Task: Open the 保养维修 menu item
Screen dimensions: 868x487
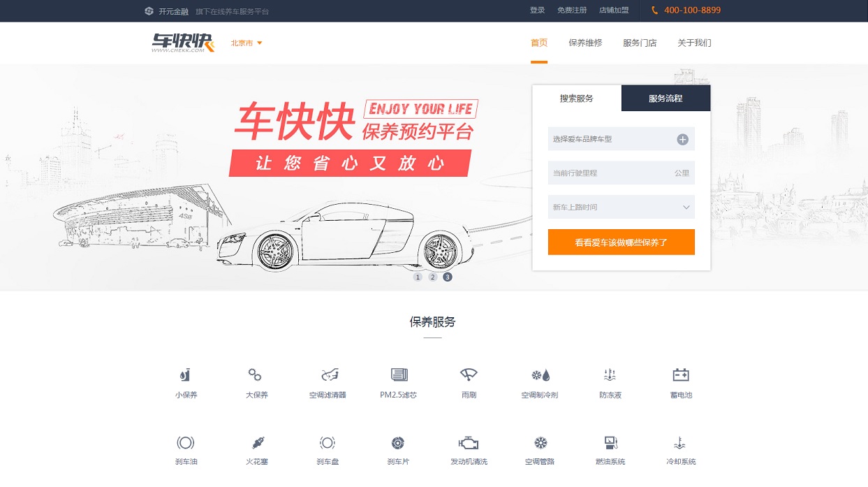Action: tap(584, 43)
